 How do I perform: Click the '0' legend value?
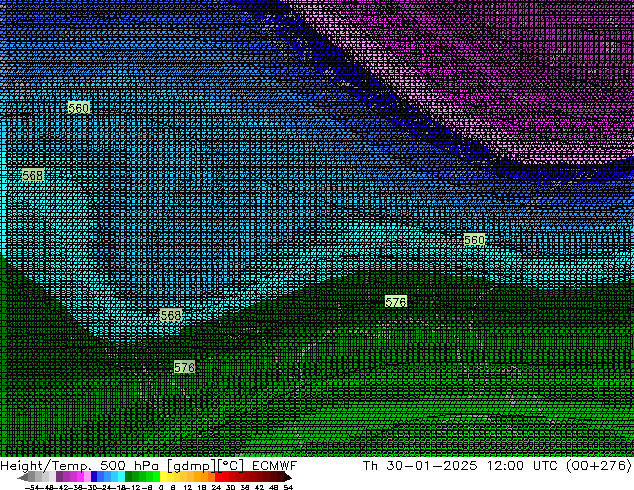(161, 487)
